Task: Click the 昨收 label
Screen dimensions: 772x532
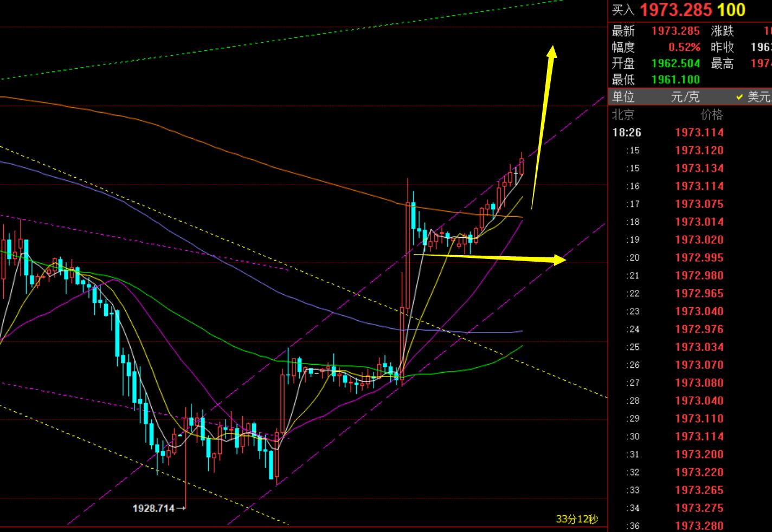Action: pos(722,47)
